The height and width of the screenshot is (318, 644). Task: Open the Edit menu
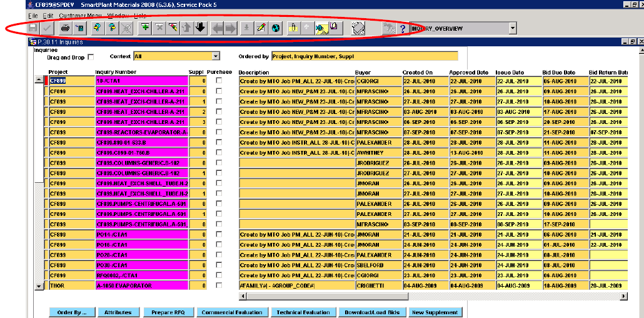48,16
